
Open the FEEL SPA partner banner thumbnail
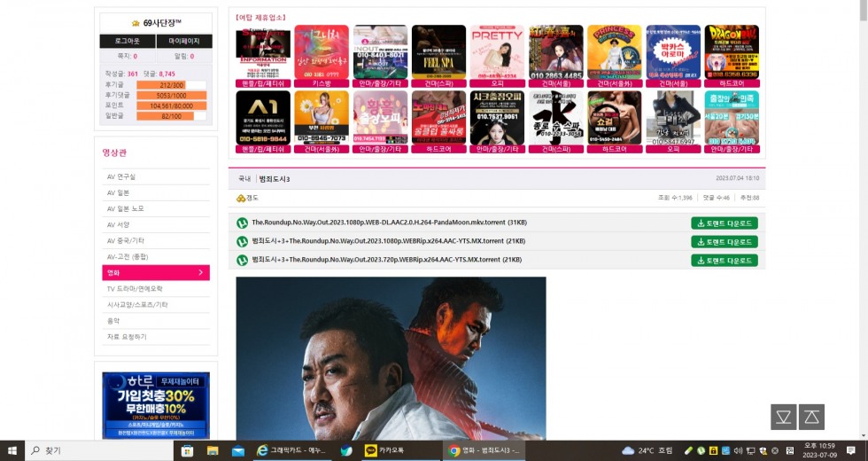(x=438, y=52)
